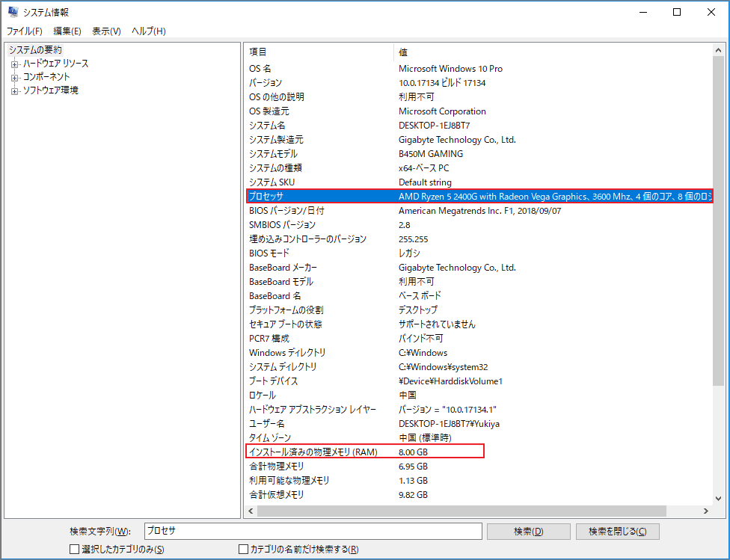Click the DESKTOP-1EJ8BT7 system name value
The width and height of the screenshot is (730, 560).
[x=434, y=125]
